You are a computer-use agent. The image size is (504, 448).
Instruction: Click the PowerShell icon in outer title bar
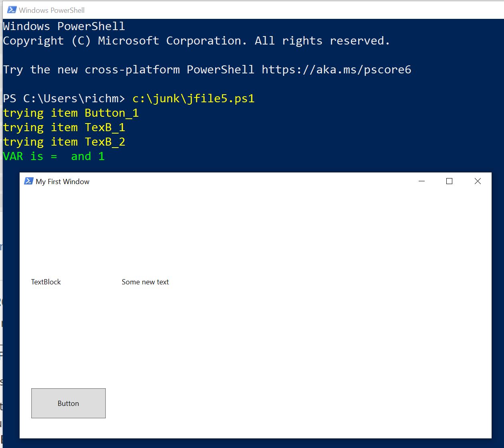pyautogui.click(x=12, y=10)
